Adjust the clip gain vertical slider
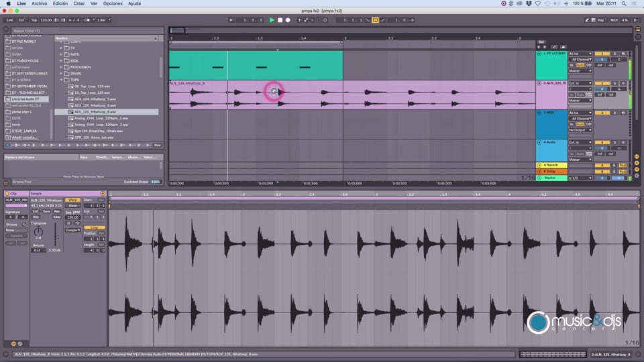This screenshot has height=362, width=644. (x=56, y=235)
